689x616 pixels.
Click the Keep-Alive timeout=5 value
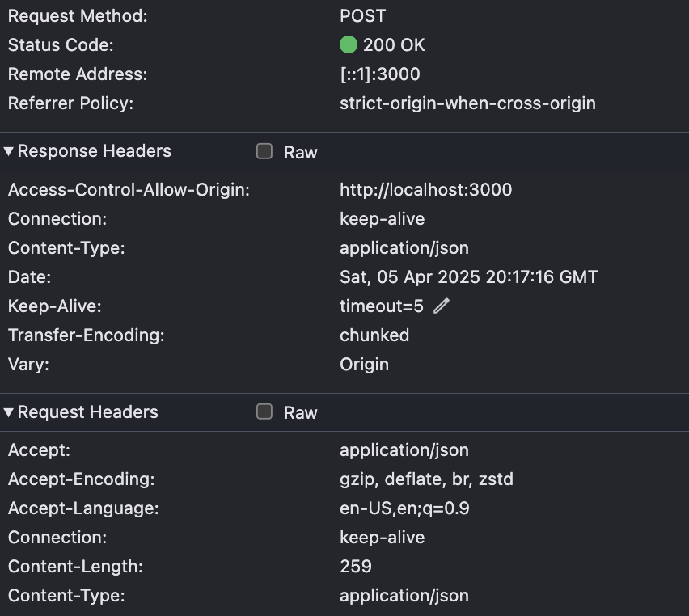(382, 306)
